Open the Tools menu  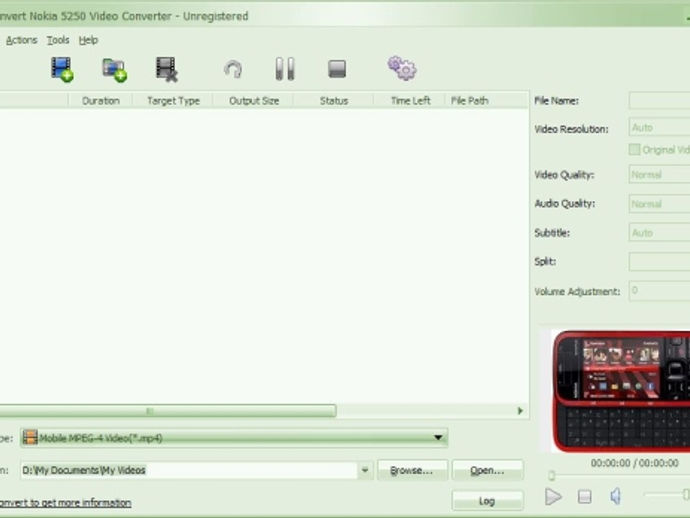click(58, 40)
